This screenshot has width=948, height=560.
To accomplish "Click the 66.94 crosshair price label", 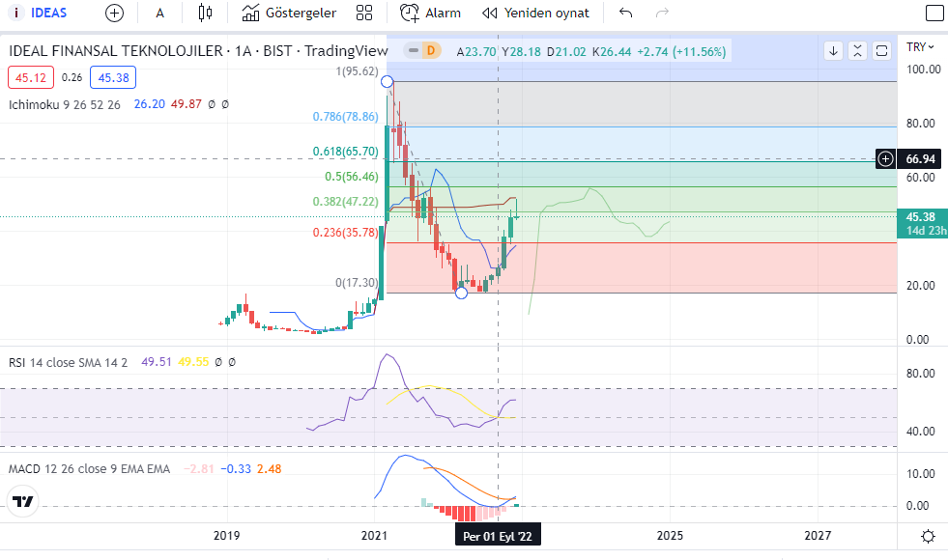I will click(920, 159).
